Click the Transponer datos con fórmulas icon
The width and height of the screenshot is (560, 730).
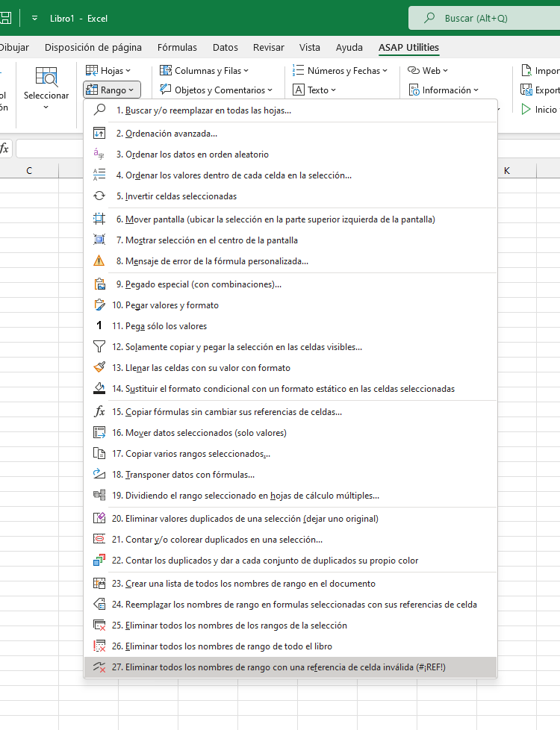[99, 475]
